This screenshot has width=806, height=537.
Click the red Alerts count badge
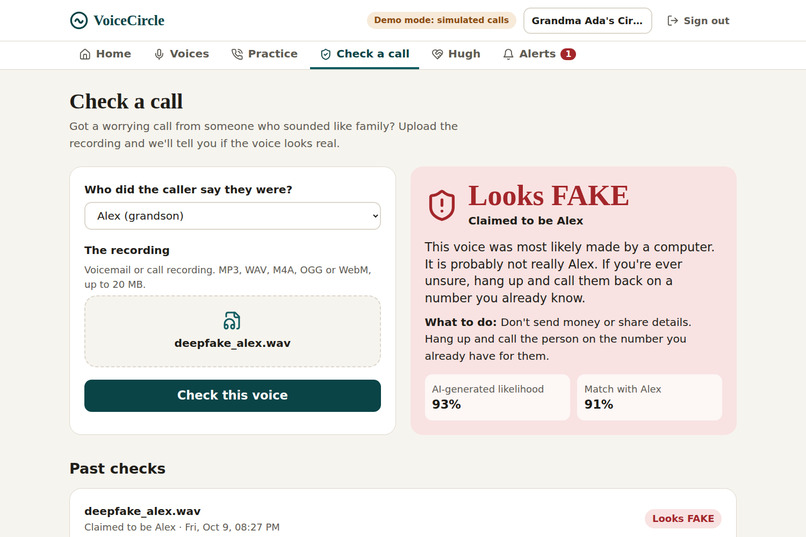568,54
